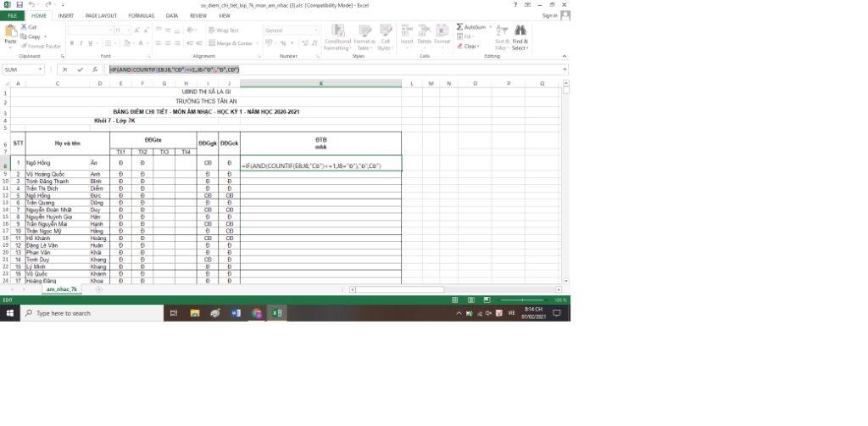Open Sort & Filter options
Image resolution: width=868 pixels, height=426 pixels.
coord(502,37)
